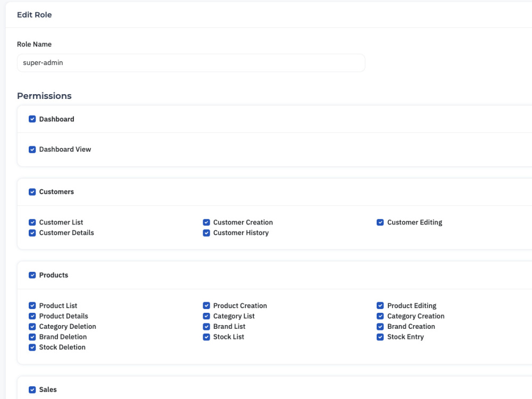The height and width of the screenshot is (399, 532).
Task: Toggle Product Editing permission
Action: pos(380,306)
